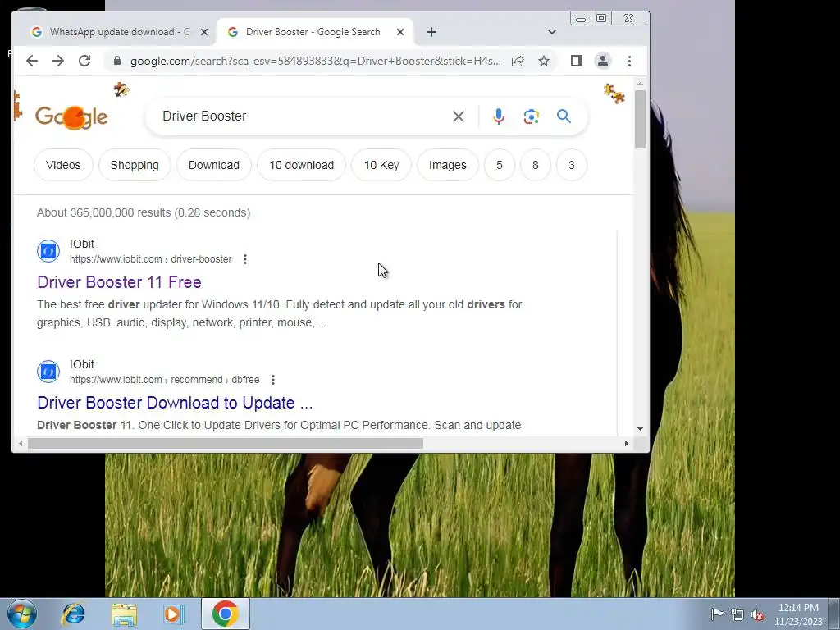Open the taskbar clock and date

coord(798,614)
